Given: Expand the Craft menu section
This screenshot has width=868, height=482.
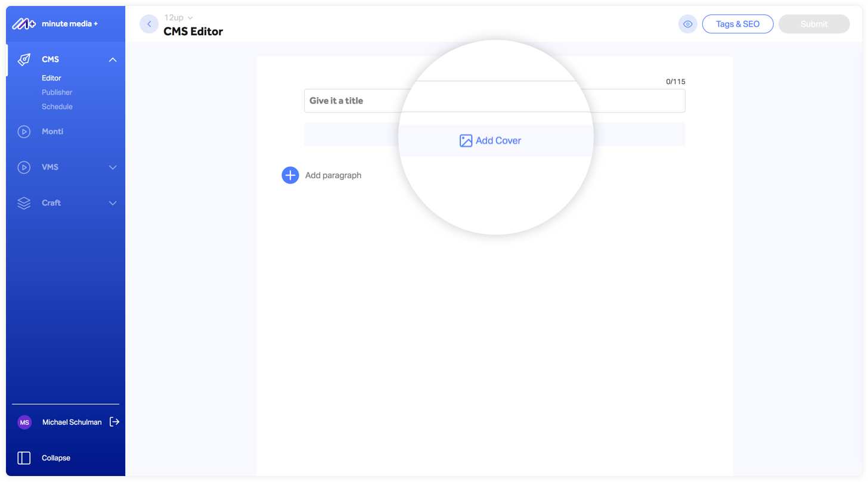Looking at the screenshot, I should 113,203.
